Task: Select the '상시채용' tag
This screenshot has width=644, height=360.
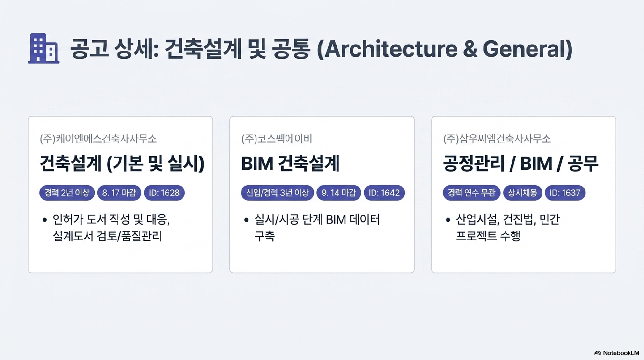Action: click(x=522, y=193)
